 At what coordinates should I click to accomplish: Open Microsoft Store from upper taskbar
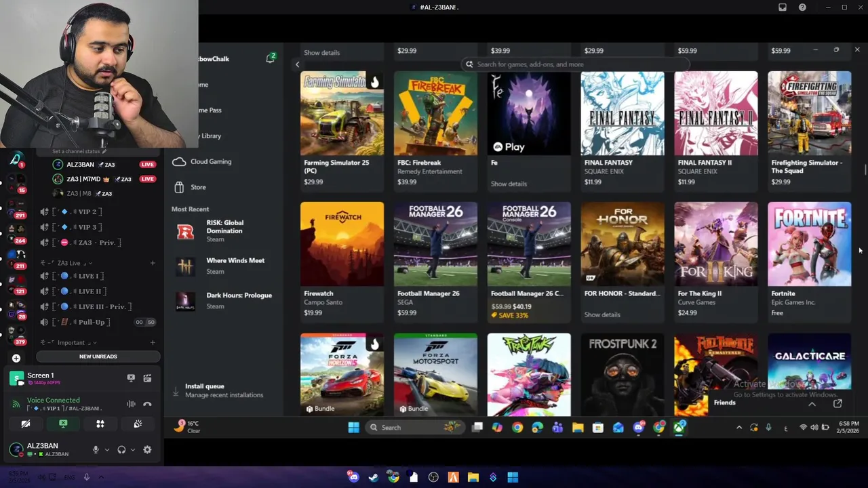coord(597,427)
